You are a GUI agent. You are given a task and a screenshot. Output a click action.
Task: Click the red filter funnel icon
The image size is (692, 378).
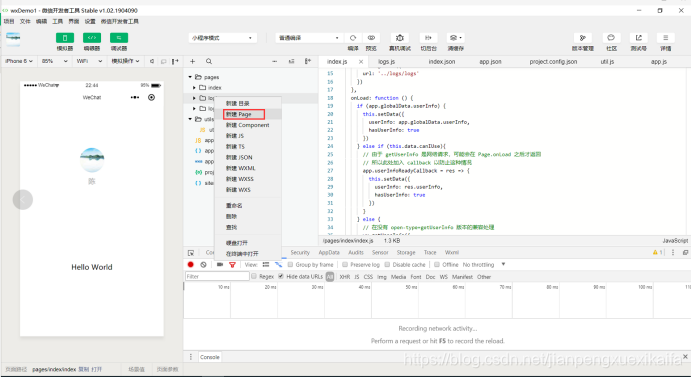(x=232, y=265)
